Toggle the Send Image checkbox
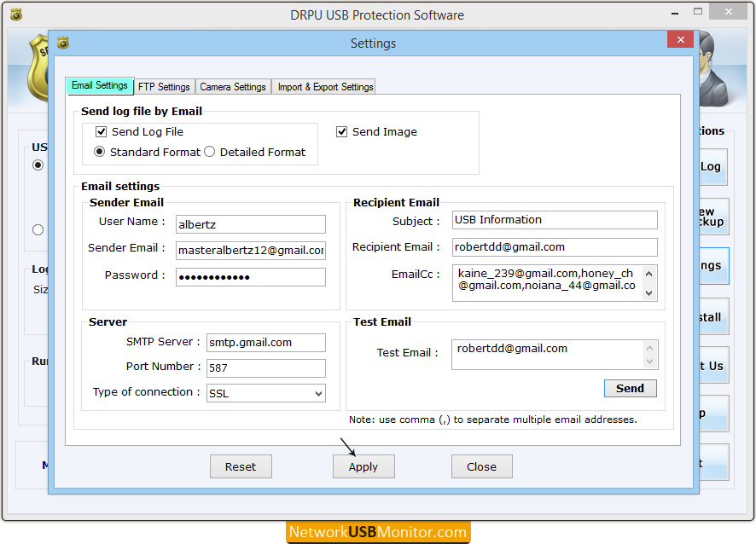Image resolution: width=756 pixels, height=544 pixels. point(341,131)
